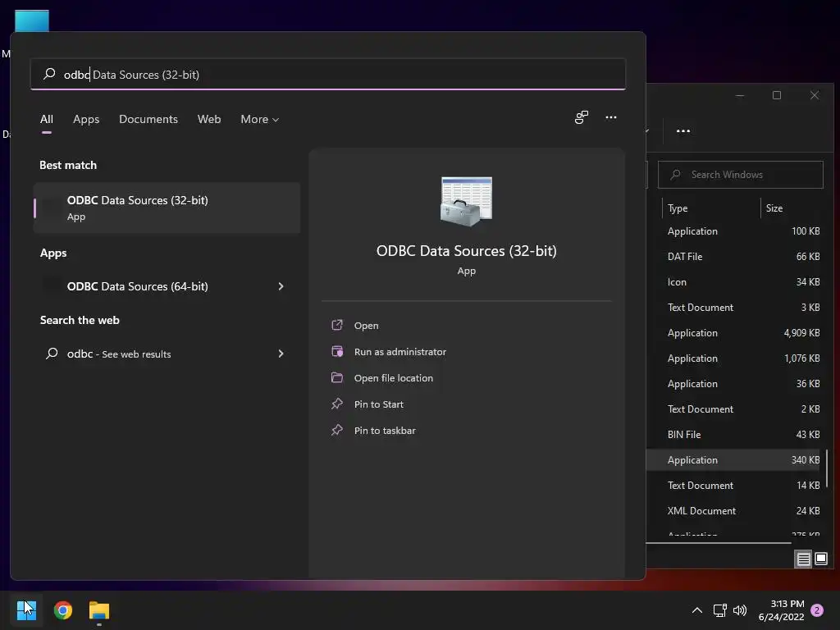The width and height of the screenshot is (840, 630).
Task: Click web search magnifier icon beside odbc
Action: (52, 354)
